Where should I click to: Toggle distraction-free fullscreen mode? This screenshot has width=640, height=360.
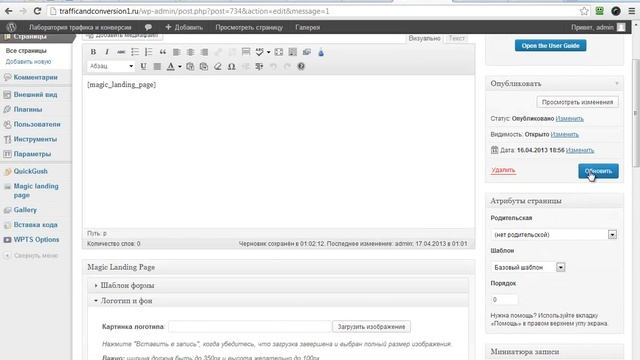click(x=279, y=52)
